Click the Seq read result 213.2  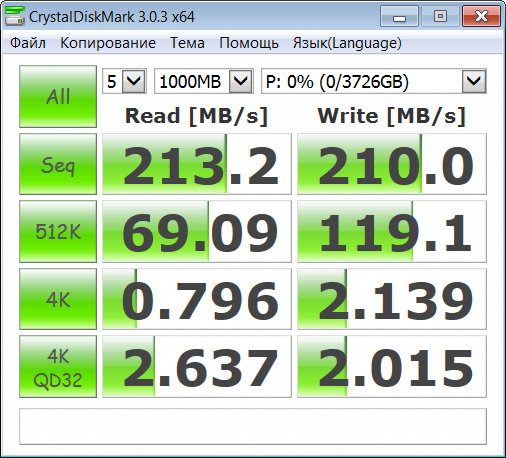pyautogui.click(x=197, y=164)
